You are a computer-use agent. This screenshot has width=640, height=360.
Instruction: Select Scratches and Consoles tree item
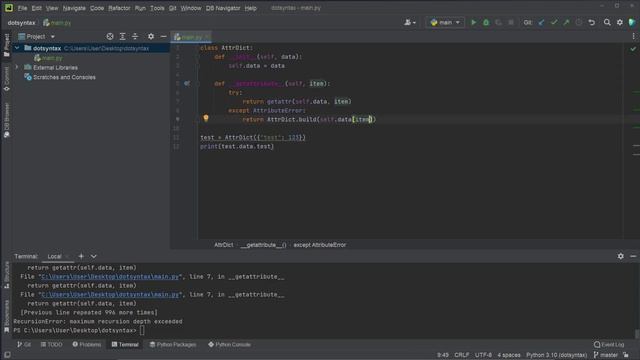tap(60, 77)
